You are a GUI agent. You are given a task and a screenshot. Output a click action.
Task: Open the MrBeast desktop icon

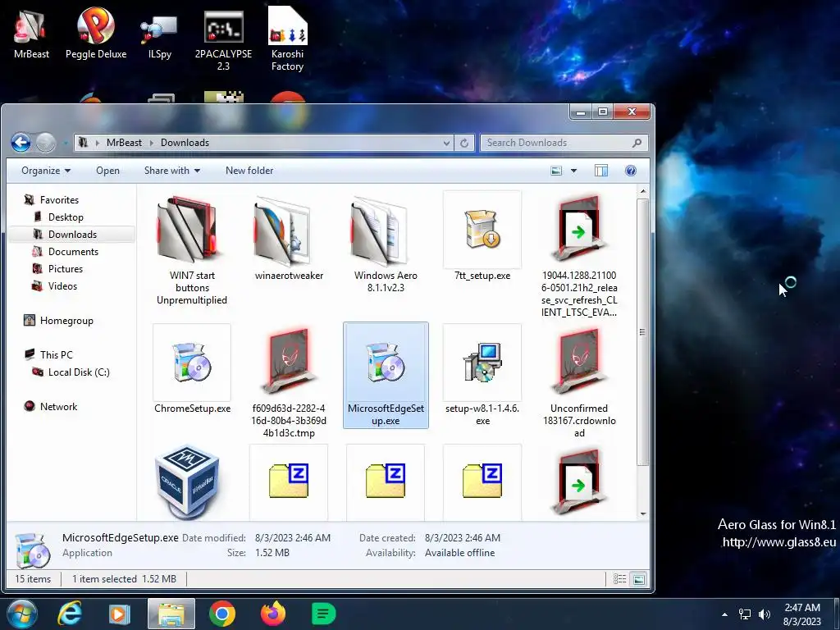[31, 34]
